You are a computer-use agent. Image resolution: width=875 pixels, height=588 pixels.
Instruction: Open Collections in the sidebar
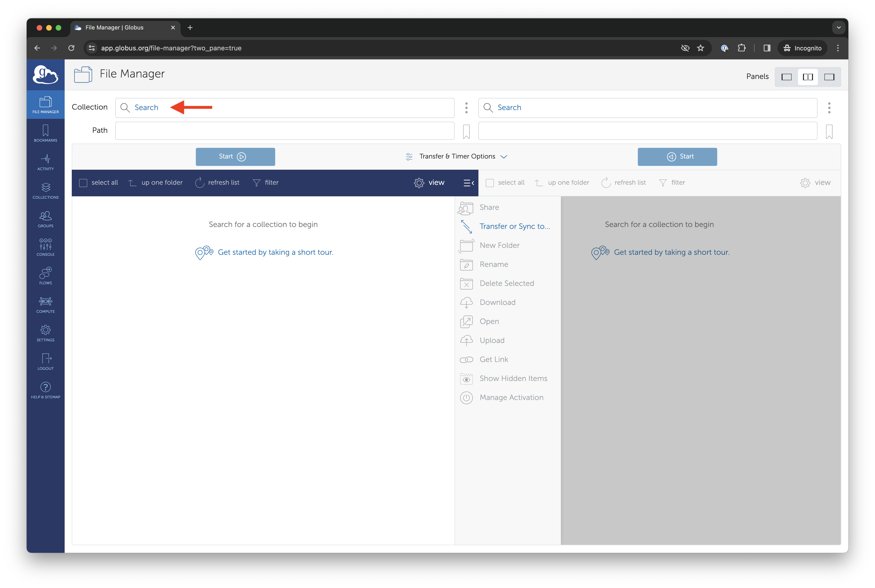[45, 190]
